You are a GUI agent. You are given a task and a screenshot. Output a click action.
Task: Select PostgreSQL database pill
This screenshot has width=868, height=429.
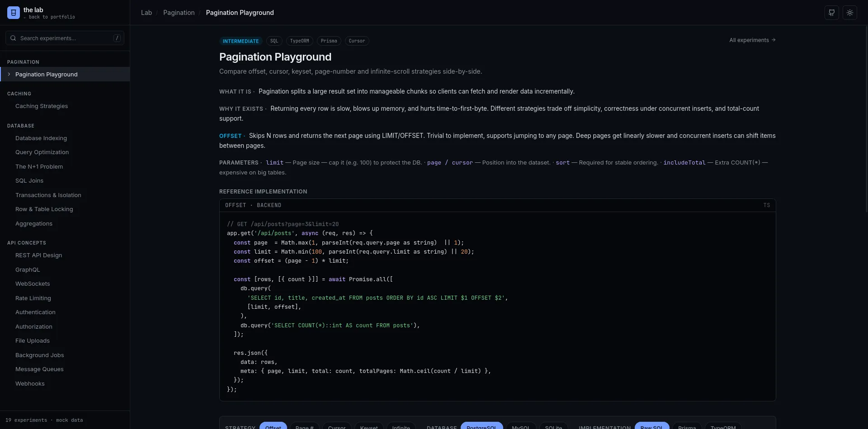481,426
